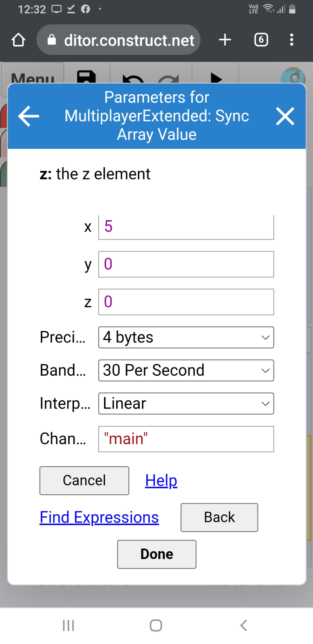Click the Cancel button

84,480
